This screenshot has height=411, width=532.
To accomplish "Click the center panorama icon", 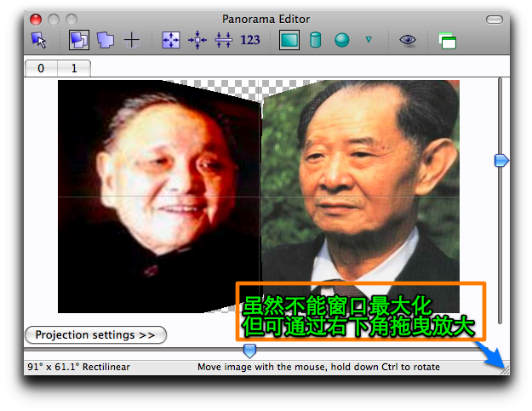I will pos(197,40).
